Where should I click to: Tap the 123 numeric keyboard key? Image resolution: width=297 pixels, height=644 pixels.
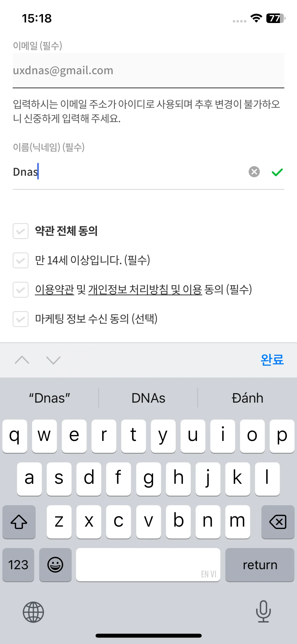tap(18, 565)
